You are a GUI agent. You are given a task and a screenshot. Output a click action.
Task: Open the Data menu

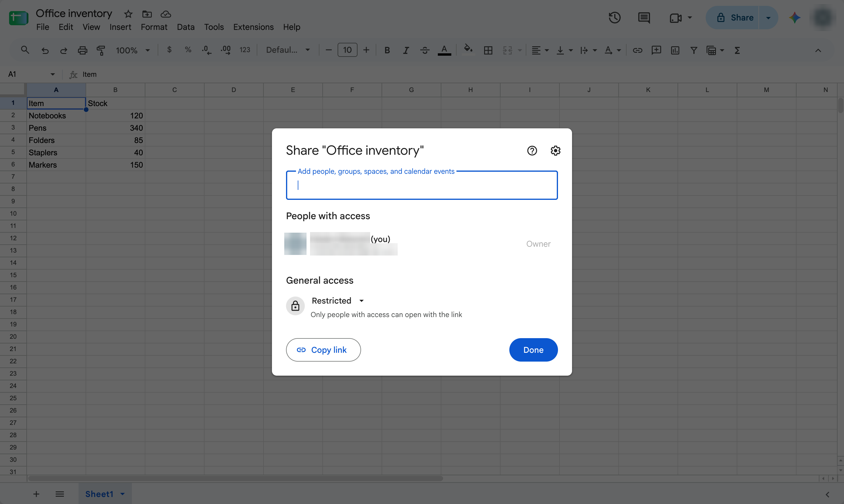tap(186, 27)
